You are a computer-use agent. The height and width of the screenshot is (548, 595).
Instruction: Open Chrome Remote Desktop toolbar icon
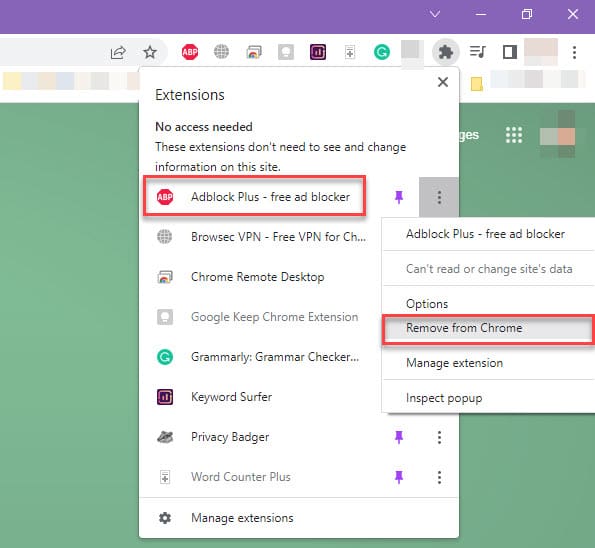tap(253, 52)
